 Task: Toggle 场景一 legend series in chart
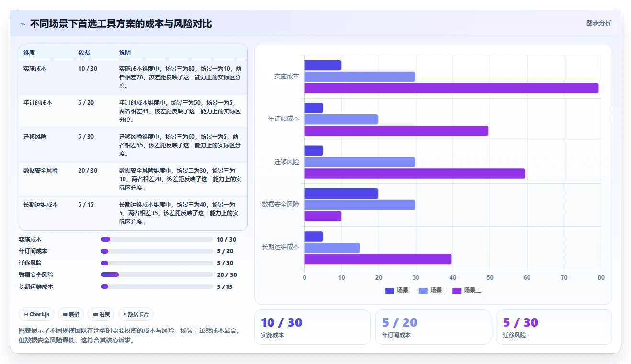[400, 290]
